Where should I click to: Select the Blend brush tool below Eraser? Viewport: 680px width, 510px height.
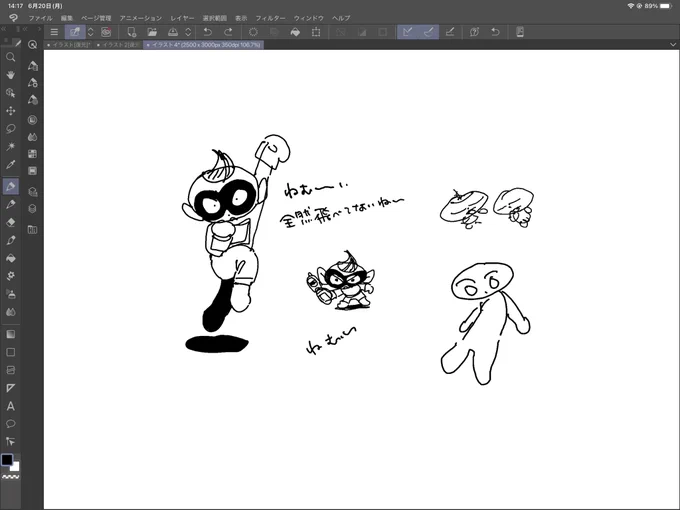click(x=11, y=240)
